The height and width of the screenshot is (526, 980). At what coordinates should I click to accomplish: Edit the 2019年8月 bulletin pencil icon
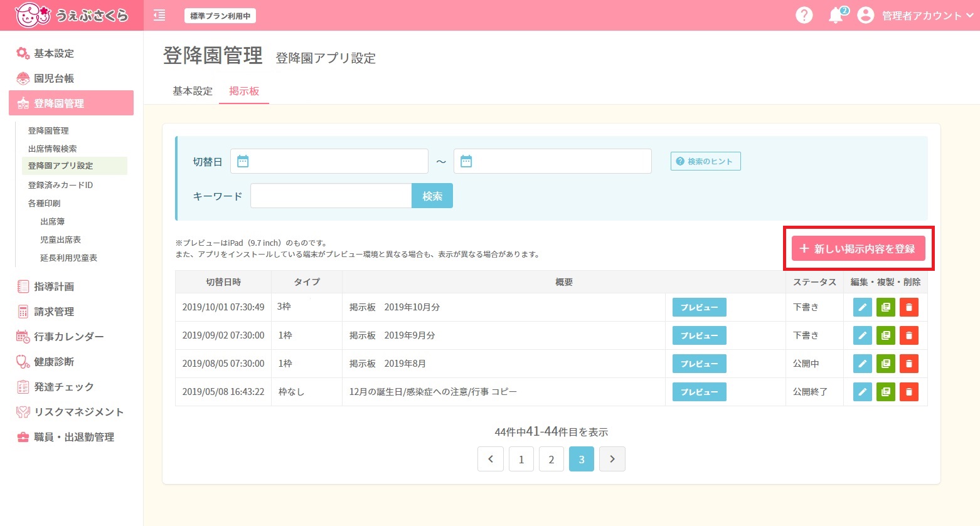(863, 364)
